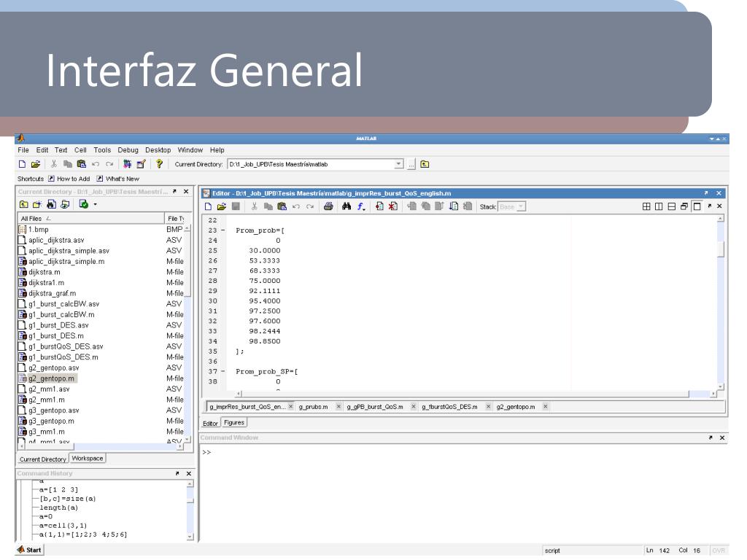
Task: Click Find Files binoculars in Current Directory panel
Action: click(52, 204)
